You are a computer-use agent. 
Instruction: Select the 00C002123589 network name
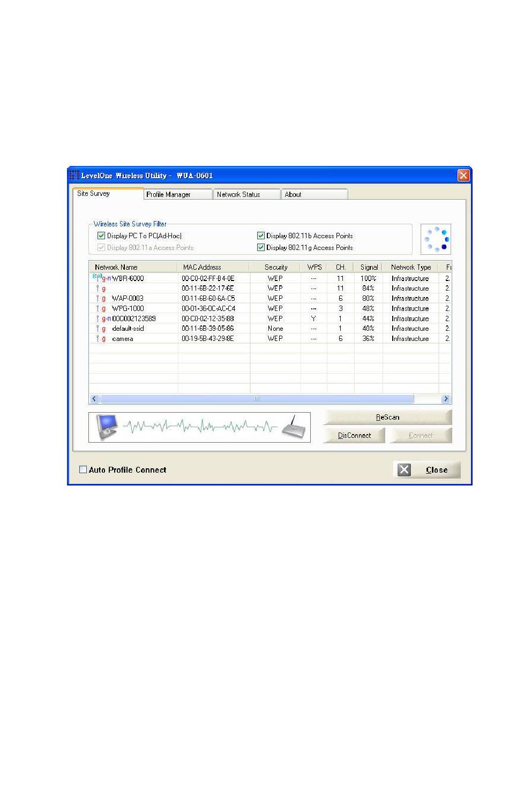(134, 318)
